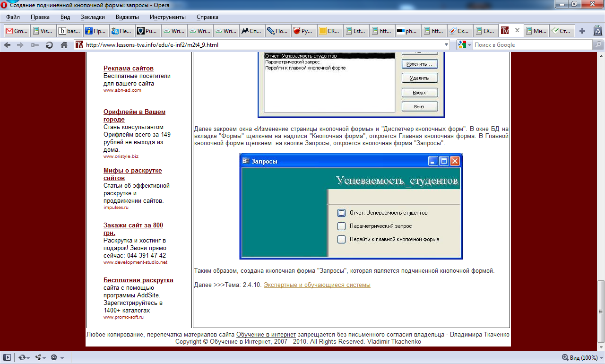
Task: Open the Виджеты menu
Action: point(127,17)
